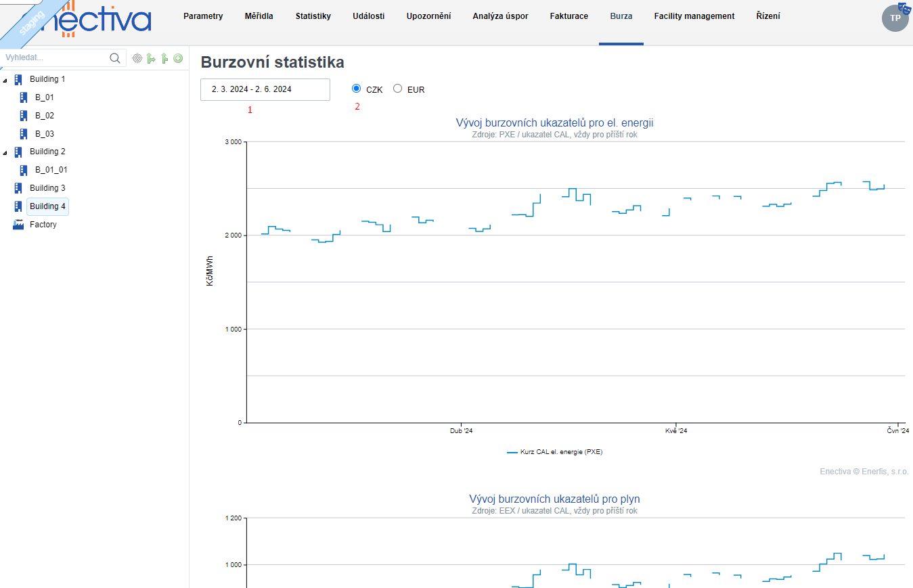Viewport: 913px width, 588px height.
Task: Click the Factory icon in tree
Action: (18, 225)
